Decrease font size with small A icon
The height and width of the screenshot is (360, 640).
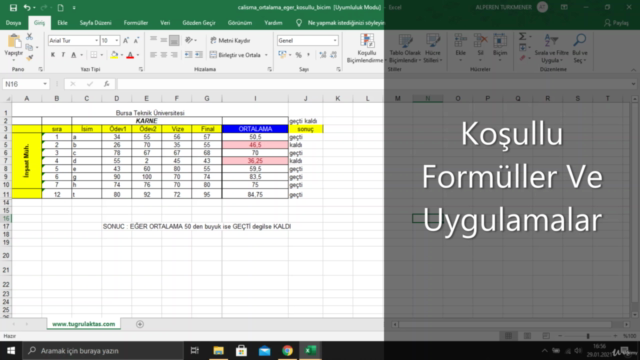click(x=136, y=40)
